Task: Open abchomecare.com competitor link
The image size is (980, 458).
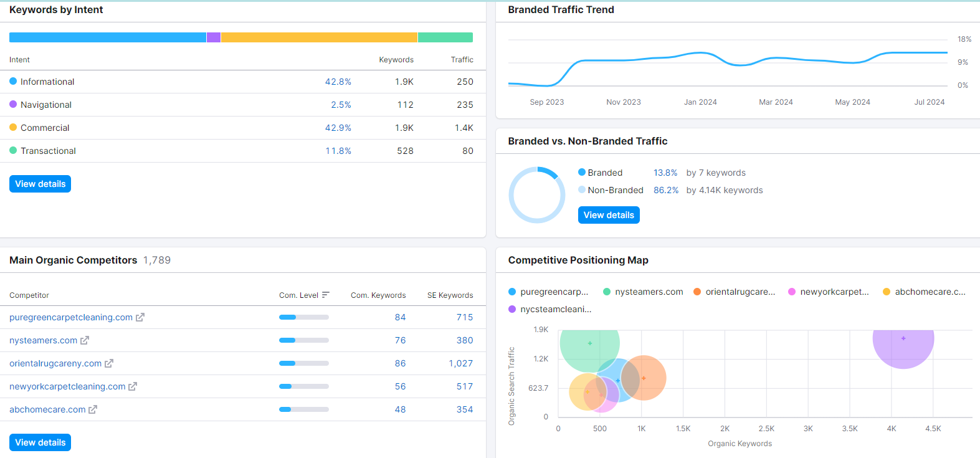Action: tap(47, 409)
